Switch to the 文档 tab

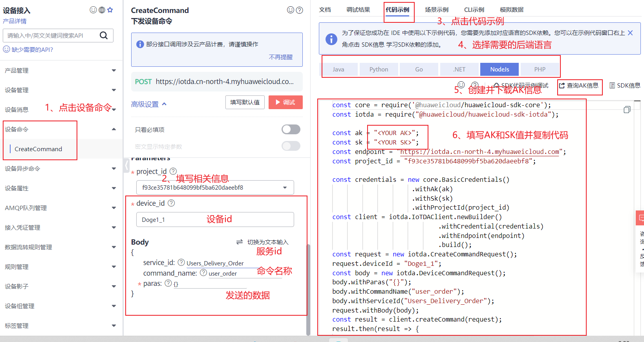[x=325, y=10]
